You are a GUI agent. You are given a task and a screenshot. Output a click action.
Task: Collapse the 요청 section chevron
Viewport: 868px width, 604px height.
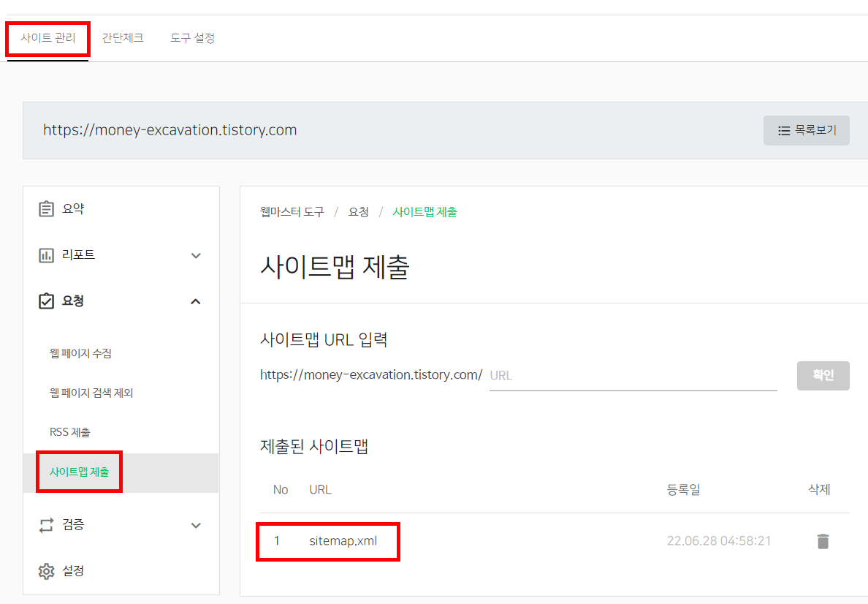195,301
